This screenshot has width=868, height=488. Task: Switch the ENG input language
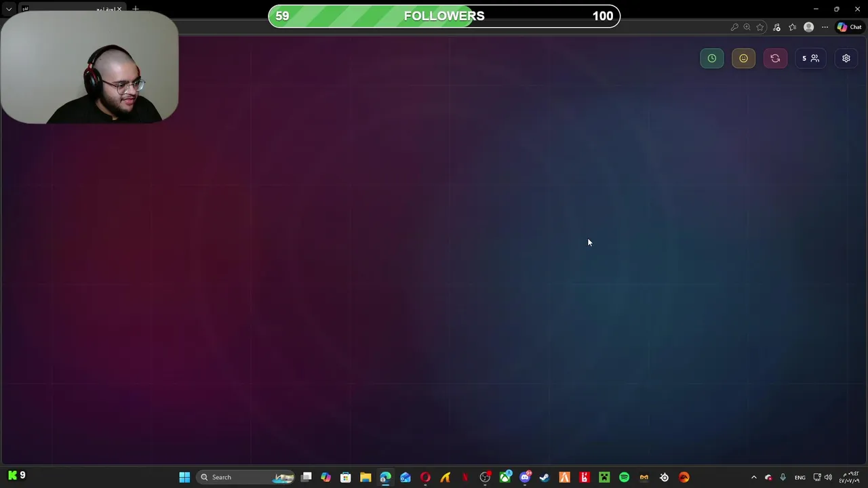tap(800, 477)
